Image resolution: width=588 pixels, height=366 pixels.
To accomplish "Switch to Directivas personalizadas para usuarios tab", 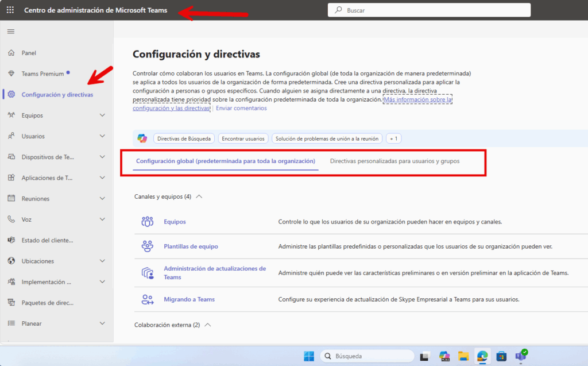I will click(x=394, y=161).
